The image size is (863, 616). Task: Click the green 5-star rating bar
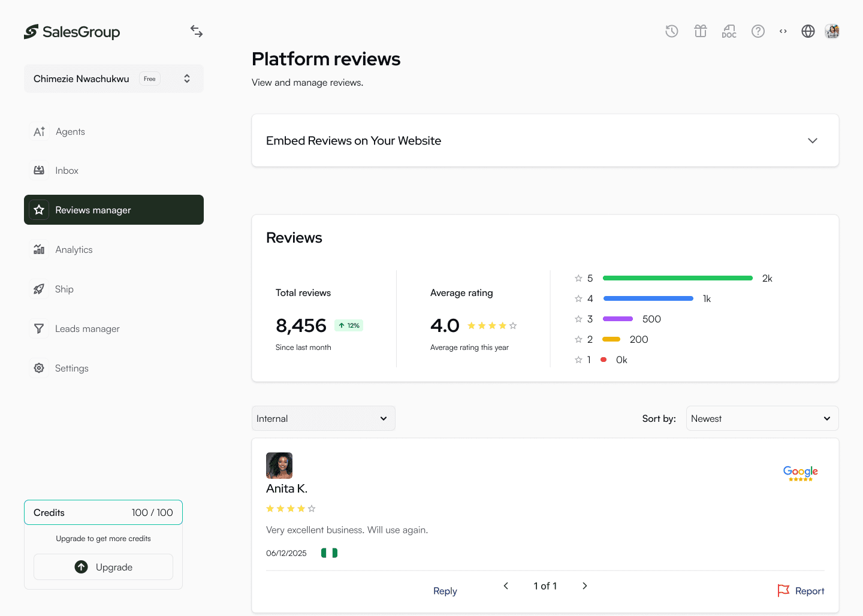(x=677, y=278)
